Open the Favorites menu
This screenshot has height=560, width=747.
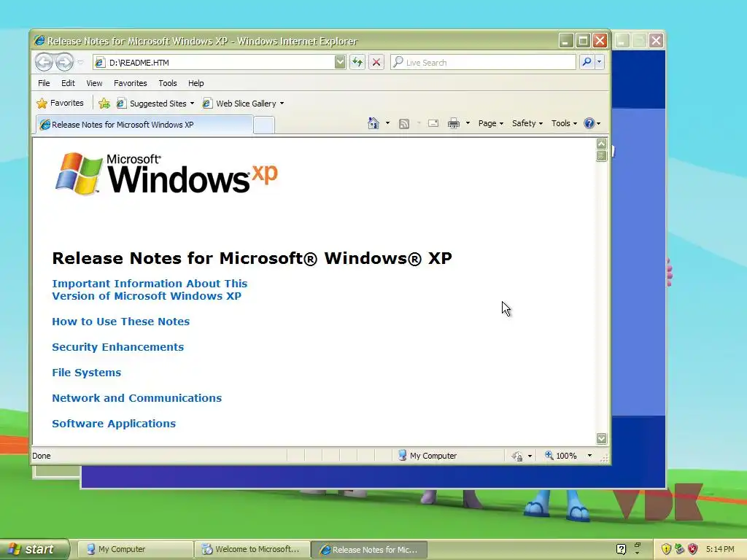point(130,83)
